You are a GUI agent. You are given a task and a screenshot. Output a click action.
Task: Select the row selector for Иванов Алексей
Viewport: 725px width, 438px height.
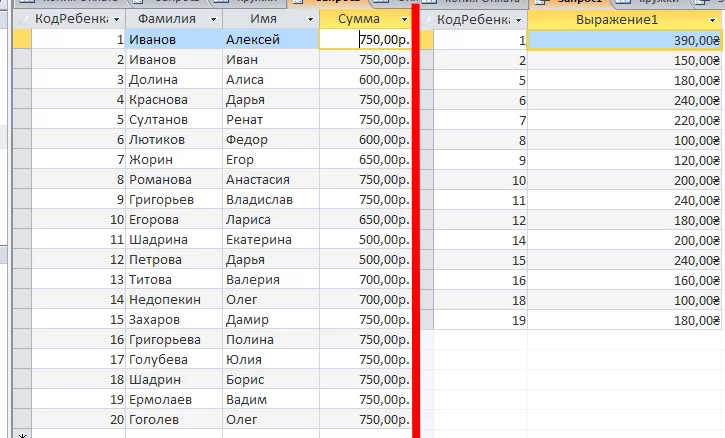tap(21, 39)
